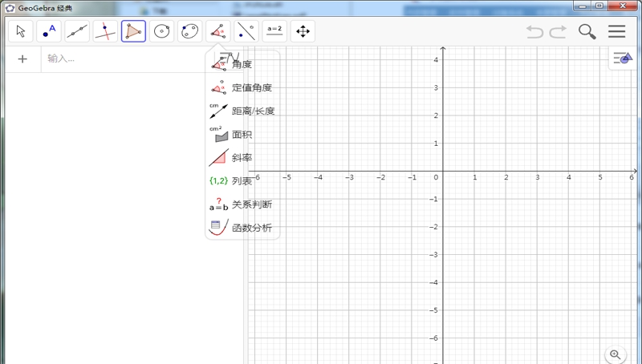Screen dimensions: 642x364
Task: Select the Line through two points tool
Action: 77,31
